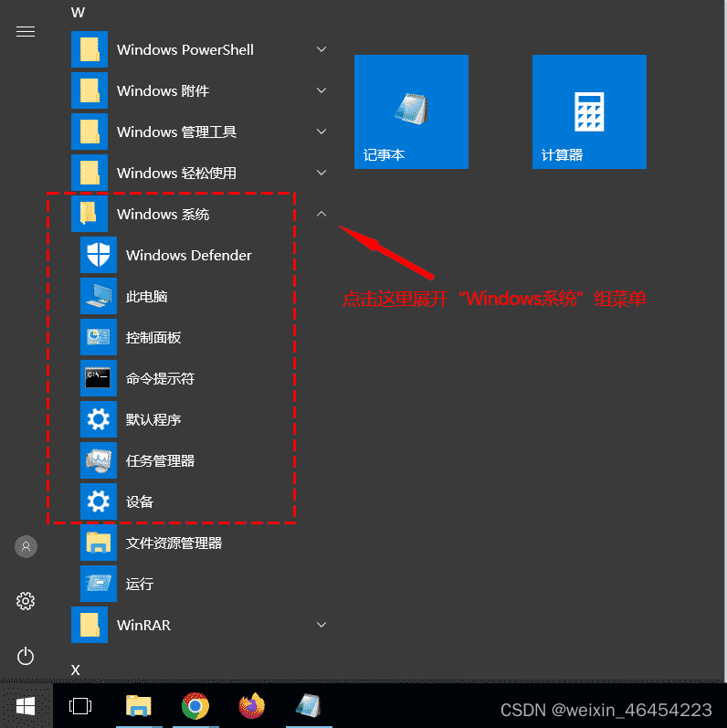Launch 命令提示符 console icon
727x728 pixels.
[x=99, y=378]
